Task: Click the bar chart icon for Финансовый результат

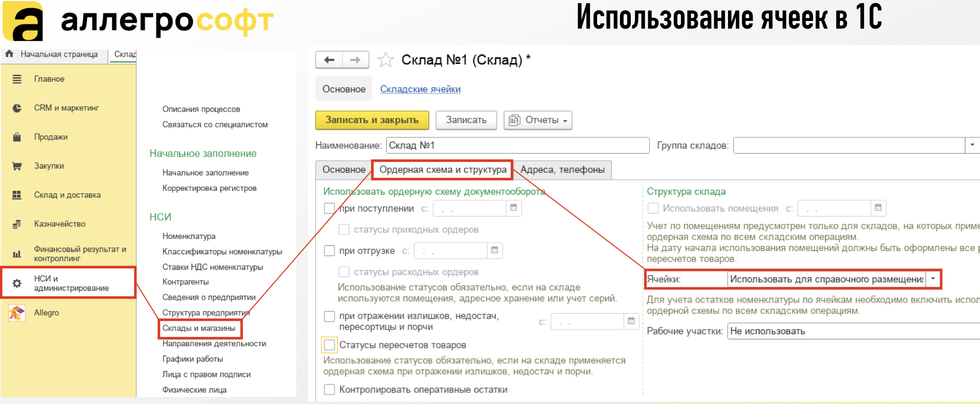Action: [17, 254]
